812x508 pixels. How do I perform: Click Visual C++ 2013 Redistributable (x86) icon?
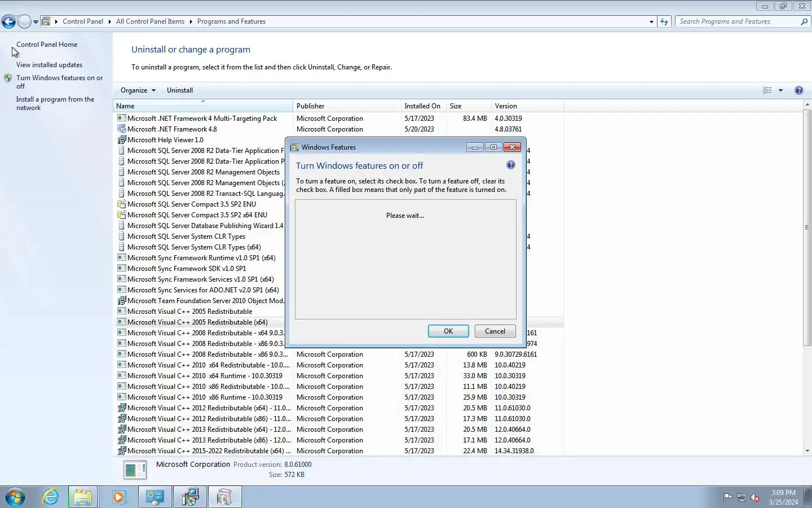tap(121, 440)
